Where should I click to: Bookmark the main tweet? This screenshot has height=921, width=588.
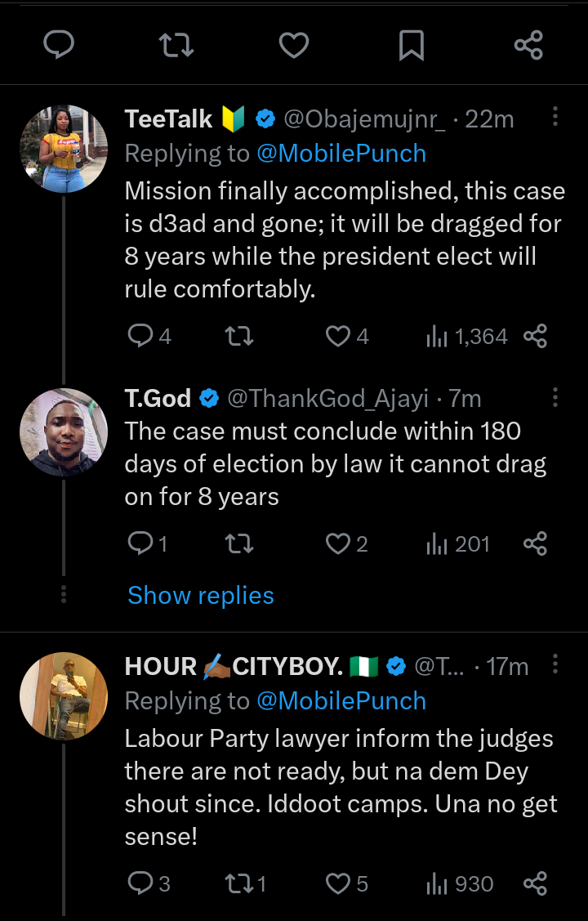411,45
